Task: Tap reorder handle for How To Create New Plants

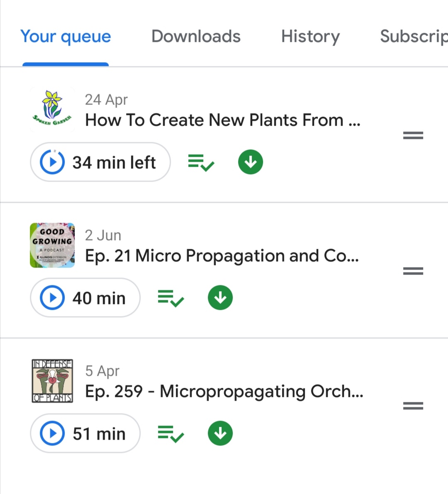Action: pos(413,136)
